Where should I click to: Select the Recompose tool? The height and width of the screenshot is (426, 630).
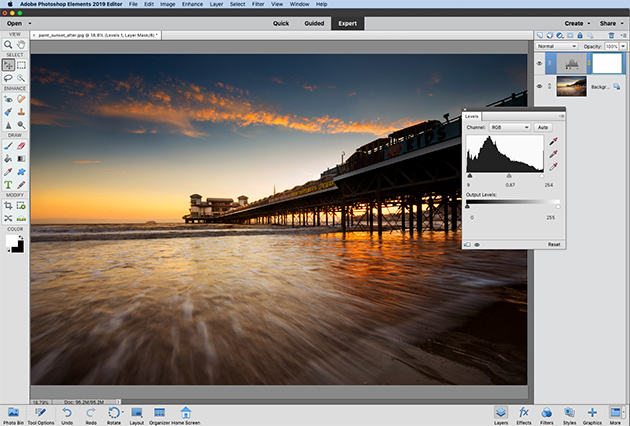[x=21, y=205]
